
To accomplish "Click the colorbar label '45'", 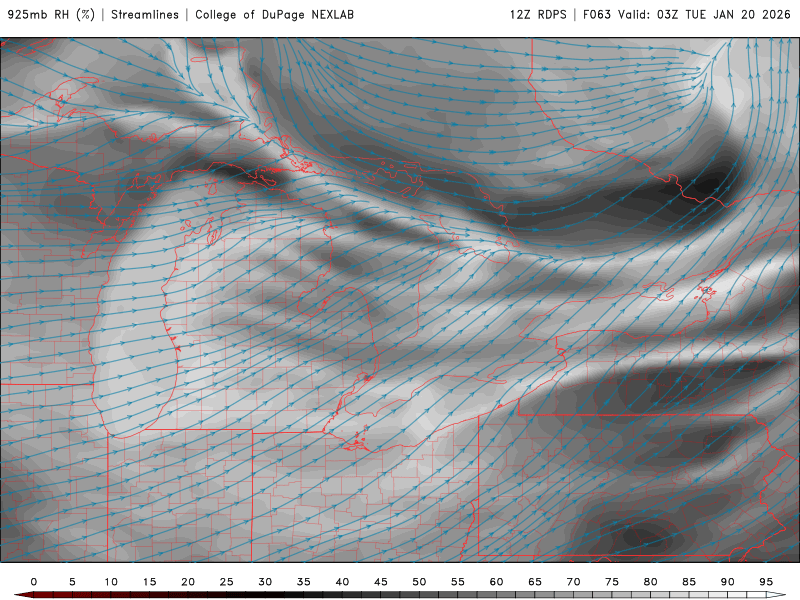I will coord(381,582).
